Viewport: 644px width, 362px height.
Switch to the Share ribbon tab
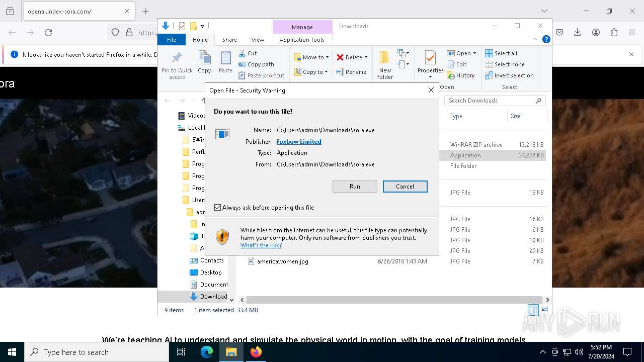[x=229, y=40]
